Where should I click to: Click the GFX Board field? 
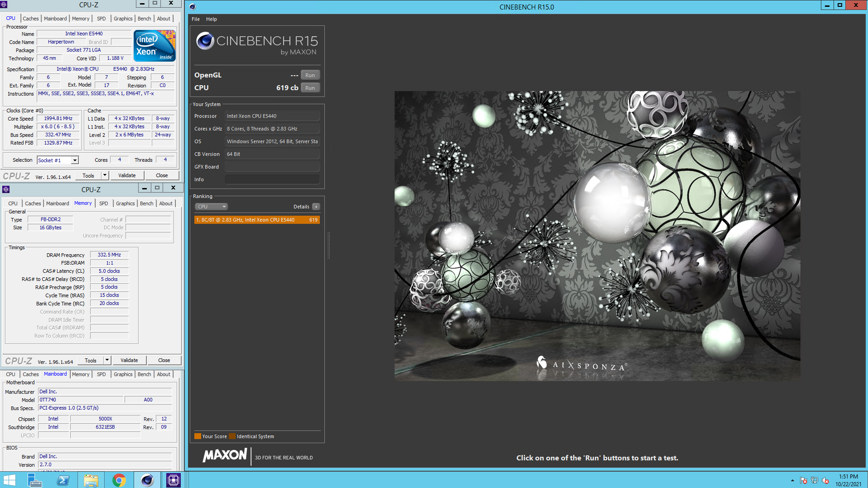point(272,167)
